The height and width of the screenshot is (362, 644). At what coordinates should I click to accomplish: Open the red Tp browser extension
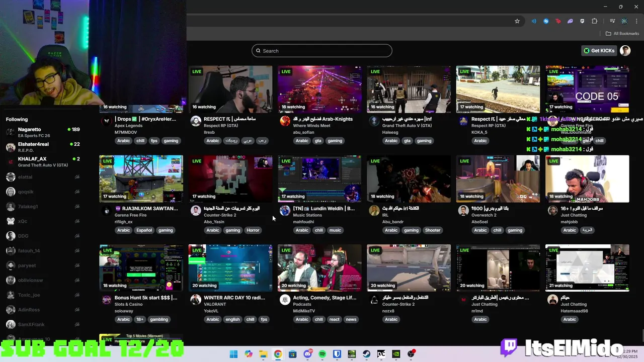pos(558,21)
